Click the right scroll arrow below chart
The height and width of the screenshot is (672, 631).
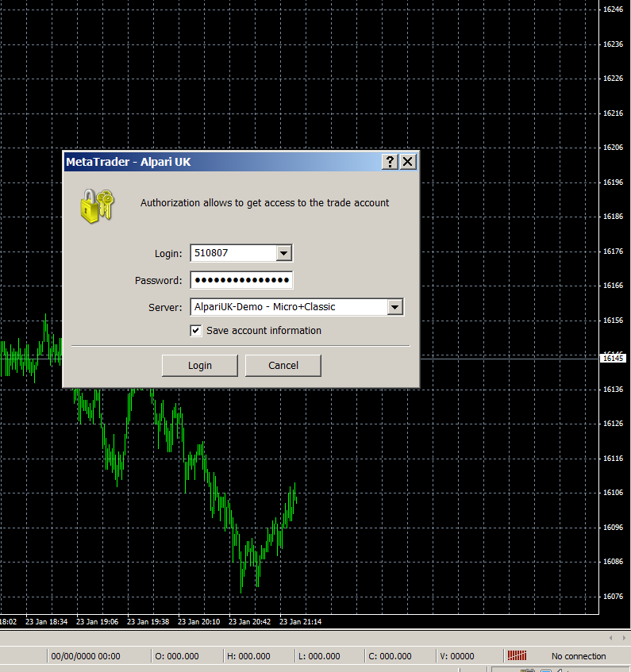pyautogui.click(x=624, y=638)
